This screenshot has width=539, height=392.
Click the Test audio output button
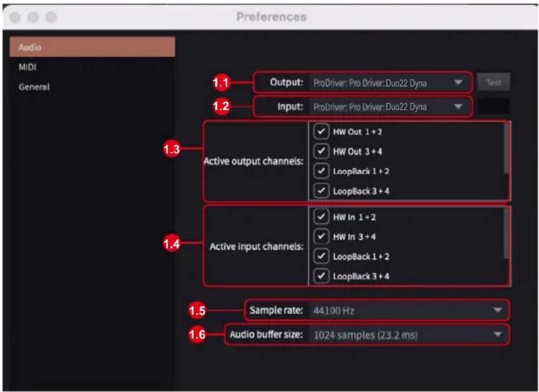pyautogui.click(x=493, y=83)
